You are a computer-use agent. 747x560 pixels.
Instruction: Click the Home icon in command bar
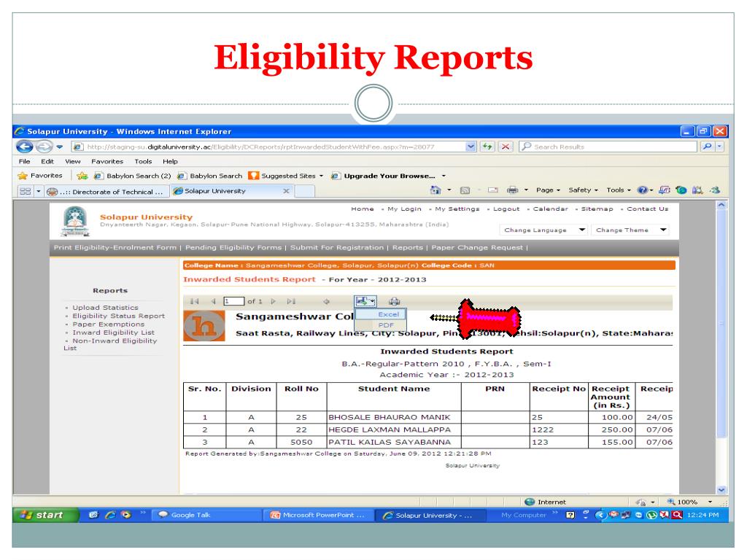[436, 190]
